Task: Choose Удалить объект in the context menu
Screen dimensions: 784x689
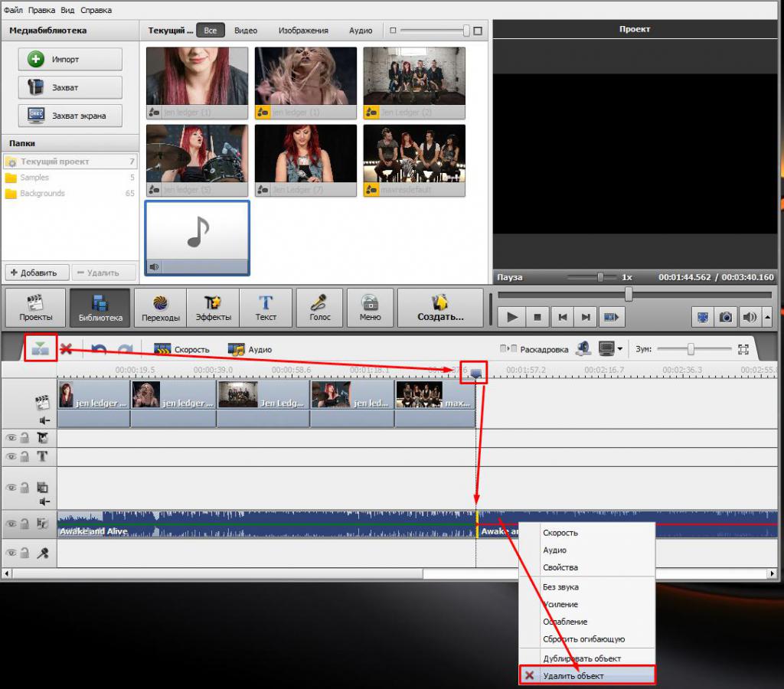Action: point(587,675)
